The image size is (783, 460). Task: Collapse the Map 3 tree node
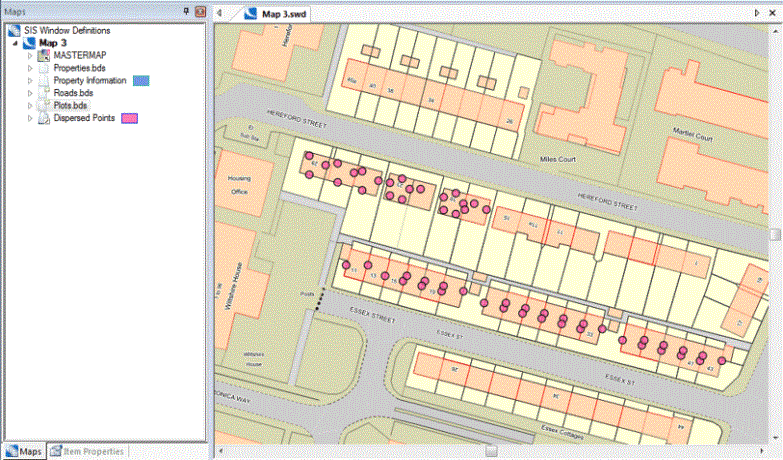(15, 43)
